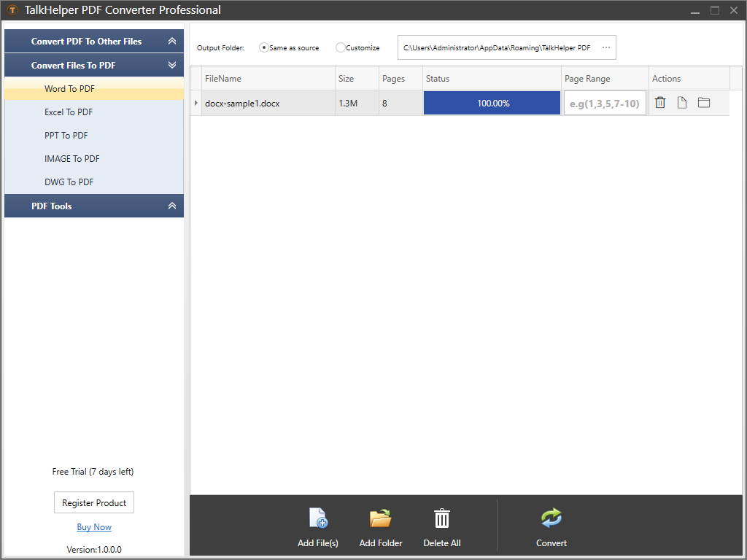
Task: Select Word To PDF mode
Action: coord(94,88)
